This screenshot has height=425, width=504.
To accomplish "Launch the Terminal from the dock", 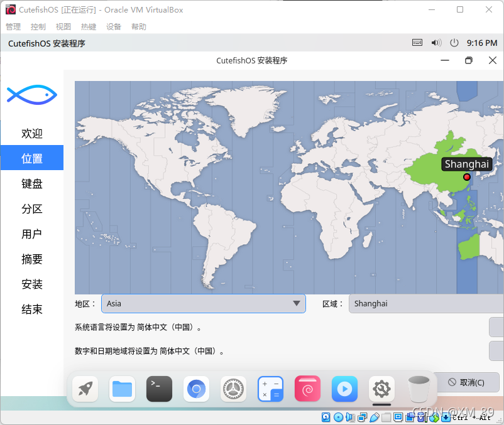I will (x=159, y=389).
